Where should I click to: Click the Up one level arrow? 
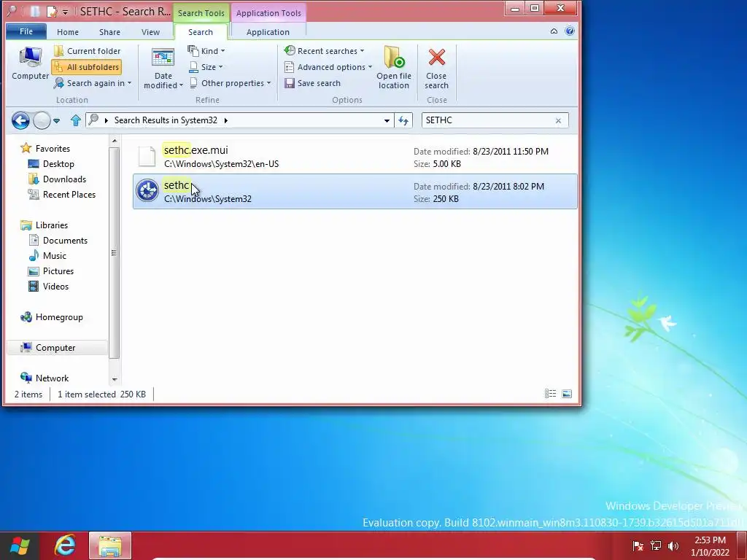pyautogui.click(x=75, y=120)
